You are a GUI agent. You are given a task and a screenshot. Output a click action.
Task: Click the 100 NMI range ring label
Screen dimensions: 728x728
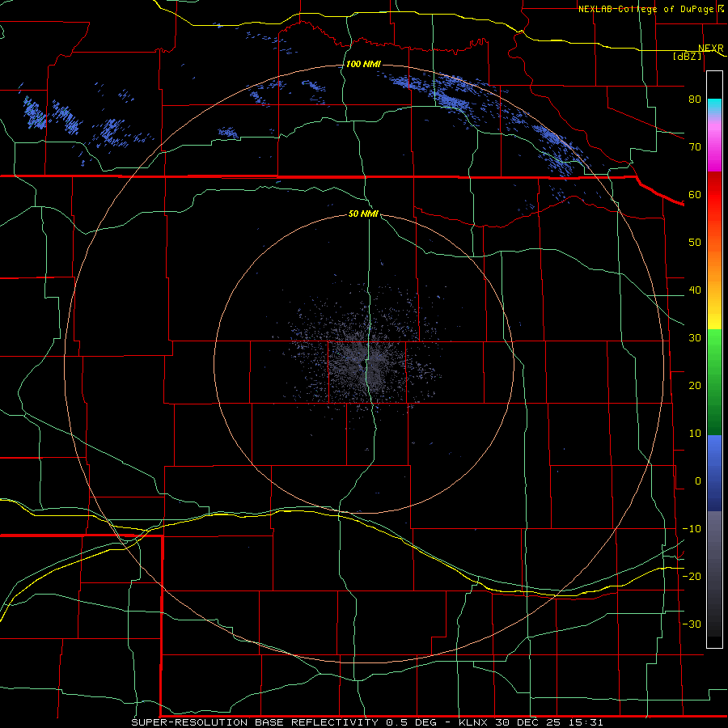363,64
